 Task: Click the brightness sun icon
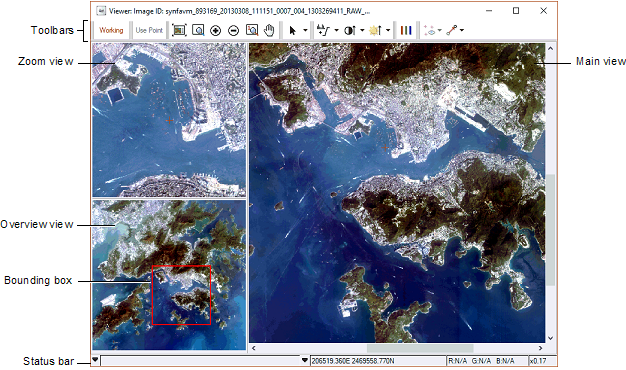click(x=376, y=30)
